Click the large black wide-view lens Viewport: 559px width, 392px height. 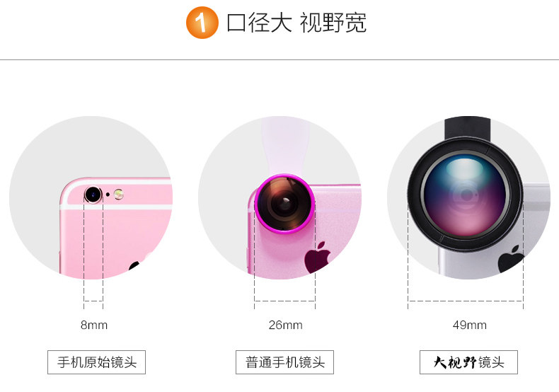465,195
